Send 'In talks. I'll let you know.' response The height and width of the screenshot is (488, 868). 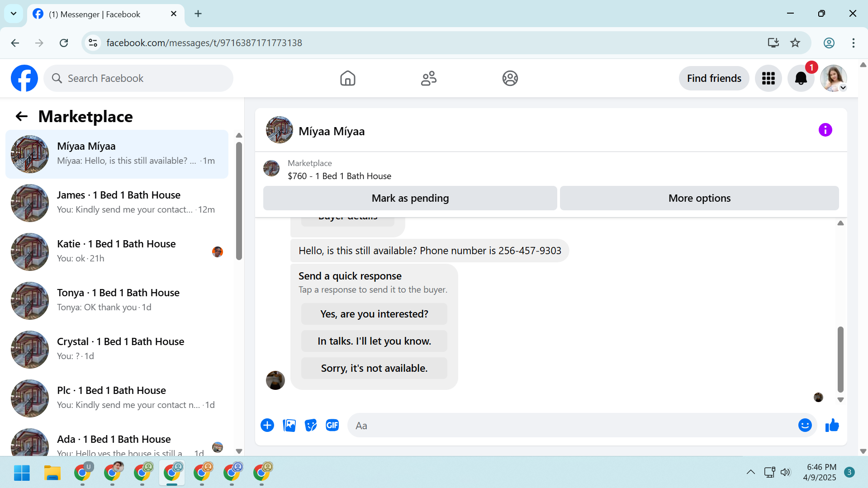click(374, 341)
